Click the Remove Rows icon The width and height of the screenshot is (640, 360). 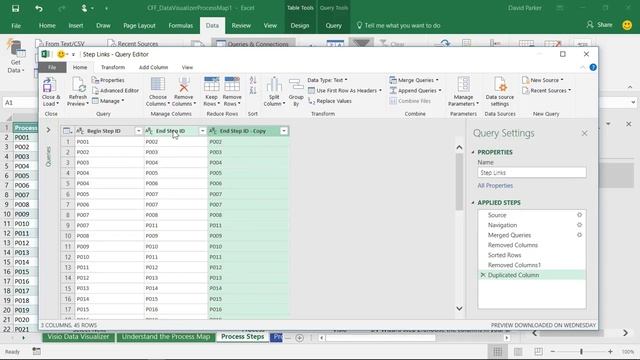point(232,84)
